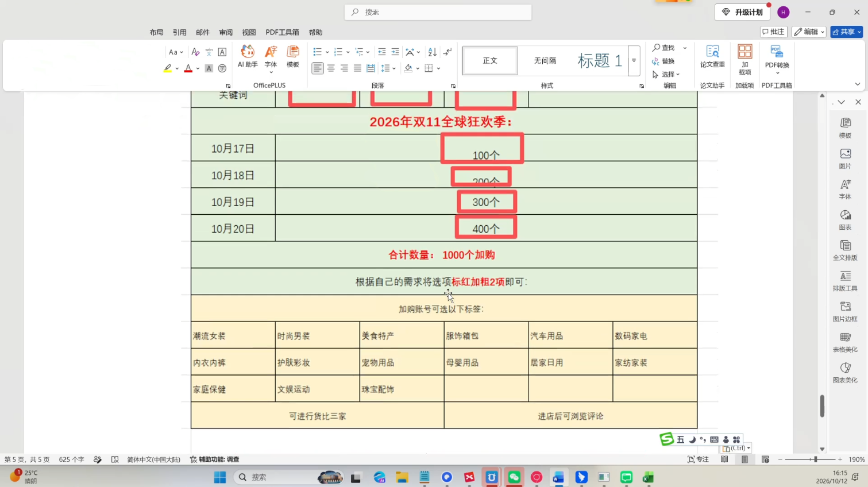Open the 编辑 mode dropdown
The image size is (868, 487).
pyautogui.click(x=809, y=32)
